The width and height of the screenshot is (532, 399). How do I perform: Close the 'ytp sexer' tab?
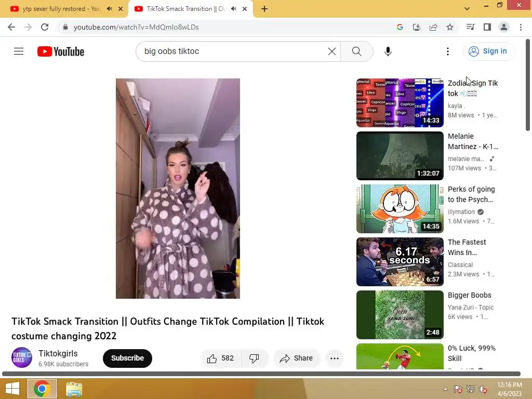[121, 9]
